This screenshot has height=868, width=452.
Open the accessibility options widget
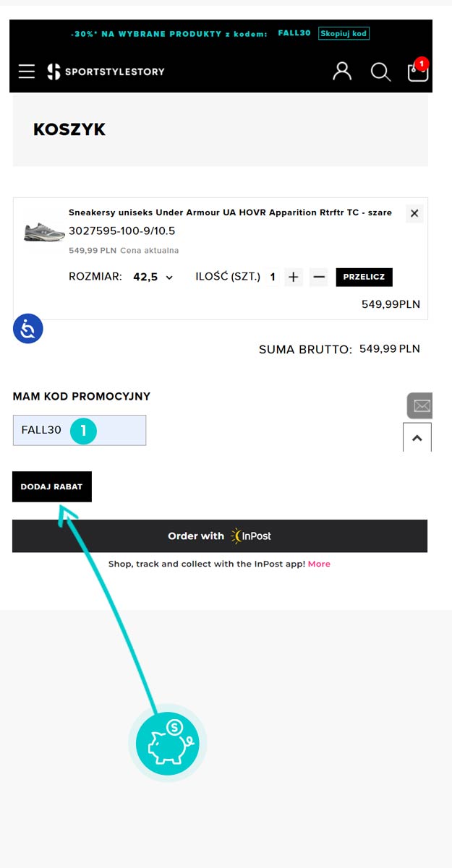[28, 329]
